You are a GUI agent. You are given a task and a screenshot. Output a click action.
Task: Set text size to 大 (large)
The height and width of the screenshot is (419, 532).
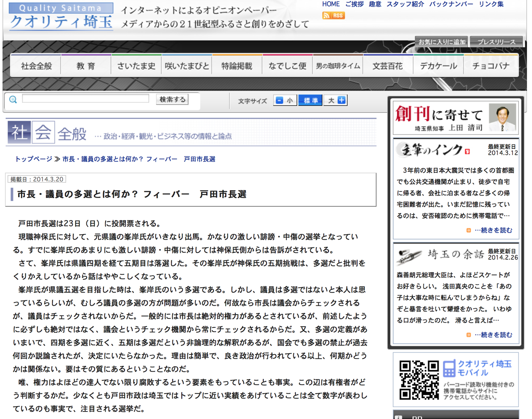tap(336, 100)
